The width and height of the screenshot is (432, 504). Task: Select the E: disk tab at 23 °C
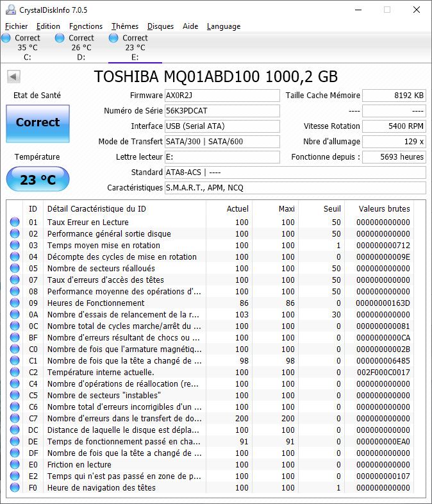tap(135, 47)
